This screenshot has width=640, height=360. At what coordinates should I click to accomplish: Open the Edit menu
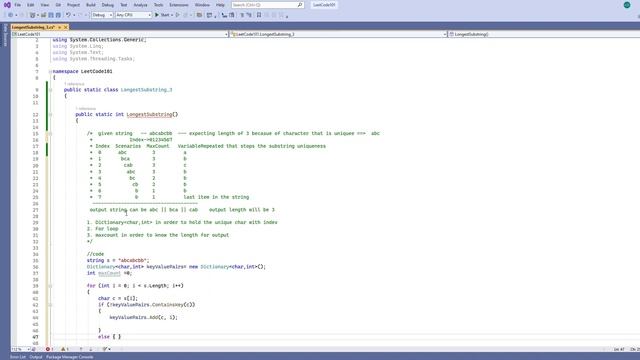pos(31,5)
